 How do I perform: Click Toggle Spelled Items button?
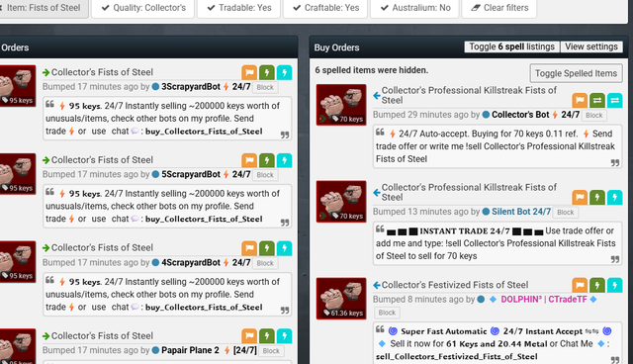point(576,73)
